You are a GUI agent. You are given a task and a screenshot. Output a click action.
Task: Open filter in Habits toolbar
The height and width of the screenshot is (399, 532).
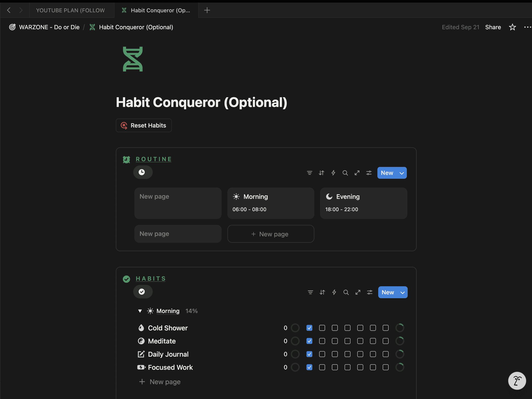tap(310, 292)
